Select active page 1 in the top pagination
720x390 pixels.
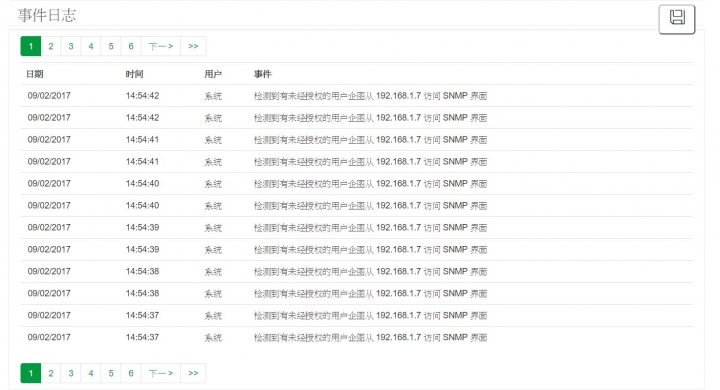coord(31,46)
